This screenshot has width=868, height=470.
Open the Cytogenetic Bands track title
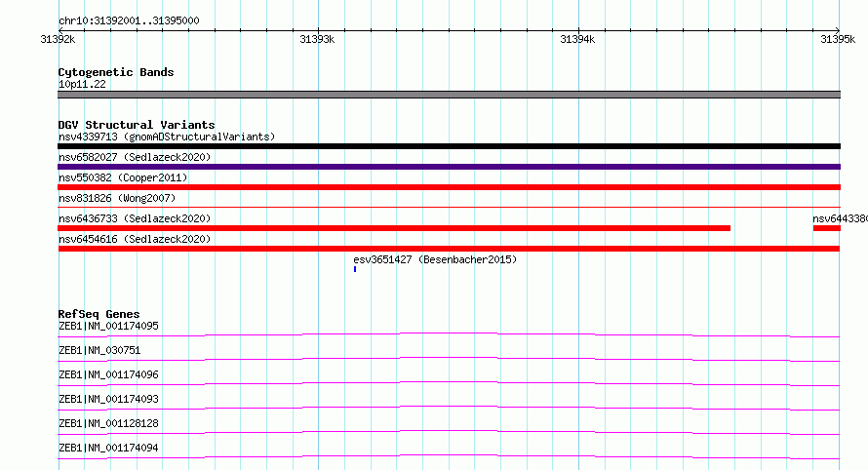click(116, 72)
